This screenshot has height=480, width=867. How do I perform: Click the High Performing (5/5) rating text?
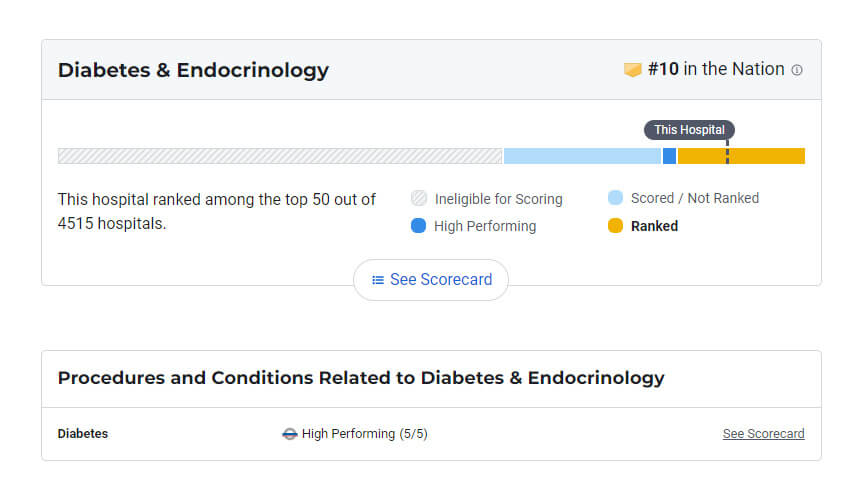coord(365,434)
